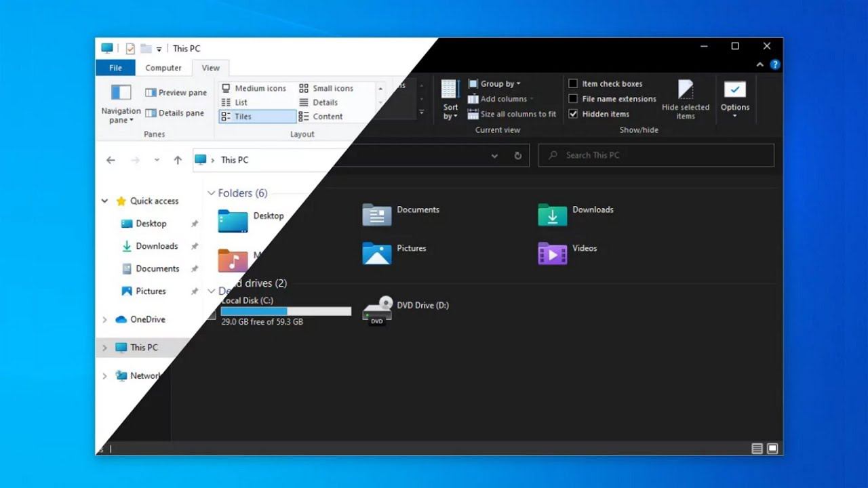Open the File menu
Viewport: 868px width, 488px height.
[116, 68]
